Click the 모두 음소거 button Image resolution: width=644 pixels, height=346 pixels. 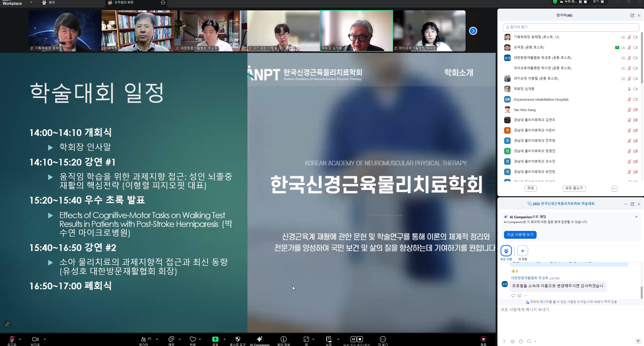click(x=574, y=188)
